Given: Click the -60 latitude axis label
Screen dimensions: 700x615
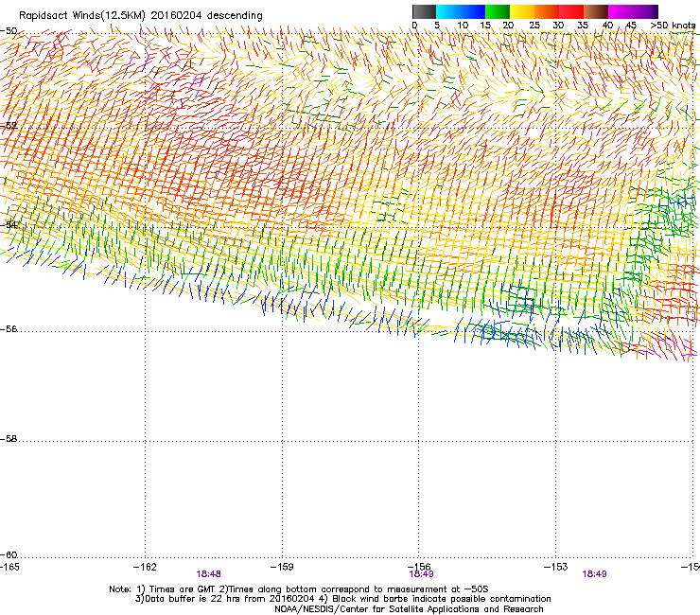Looking at the screenshot, I should point(9,555).
